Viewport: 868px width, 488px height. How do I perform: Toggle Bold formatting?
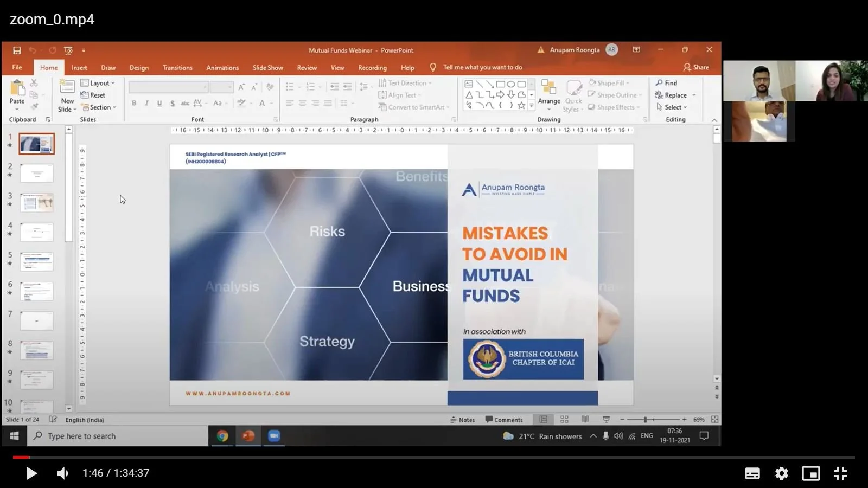[134, 103]
